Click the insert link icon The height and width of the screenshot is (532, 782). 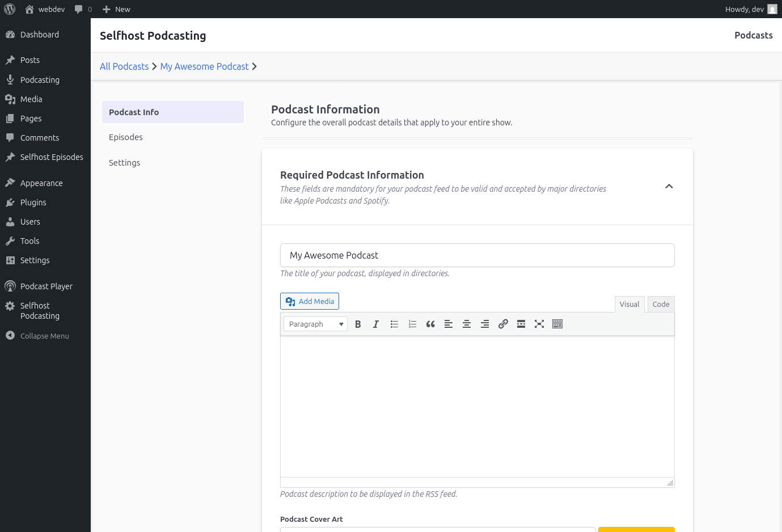pos(503,324)
